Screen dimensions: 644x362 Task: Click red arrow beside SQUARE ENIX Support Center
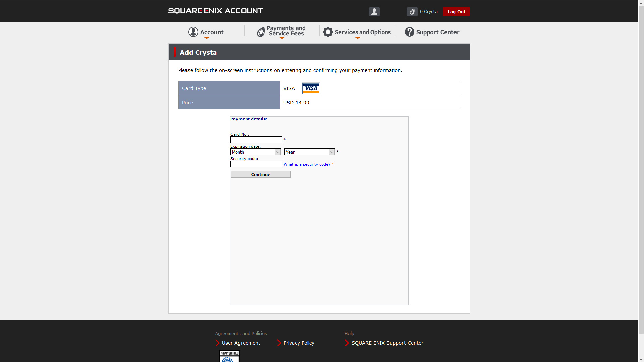[347, 343]
